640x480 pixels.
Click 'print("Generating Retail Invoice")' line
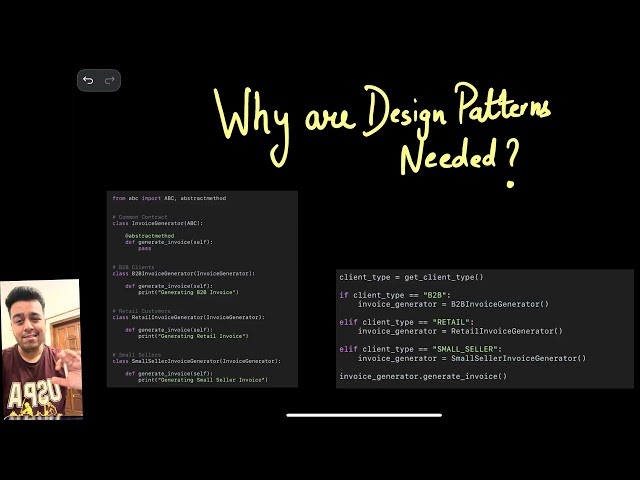coord(193,336)
